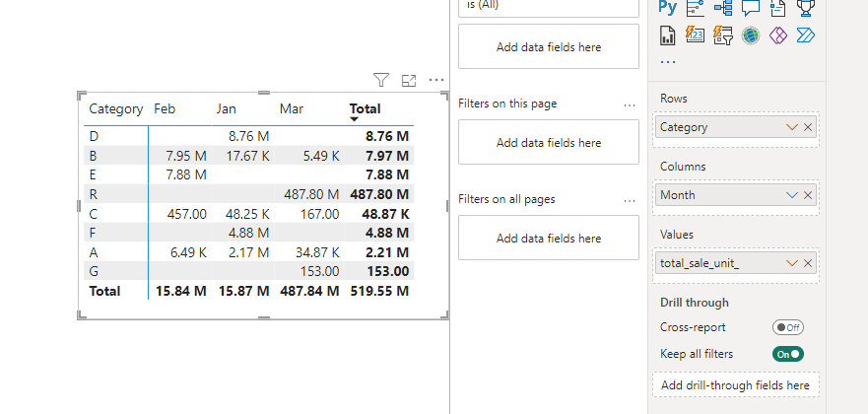Screen dimensions: 868x414
Task: Click the Drill through heading
Action: [x=695, y=303]
